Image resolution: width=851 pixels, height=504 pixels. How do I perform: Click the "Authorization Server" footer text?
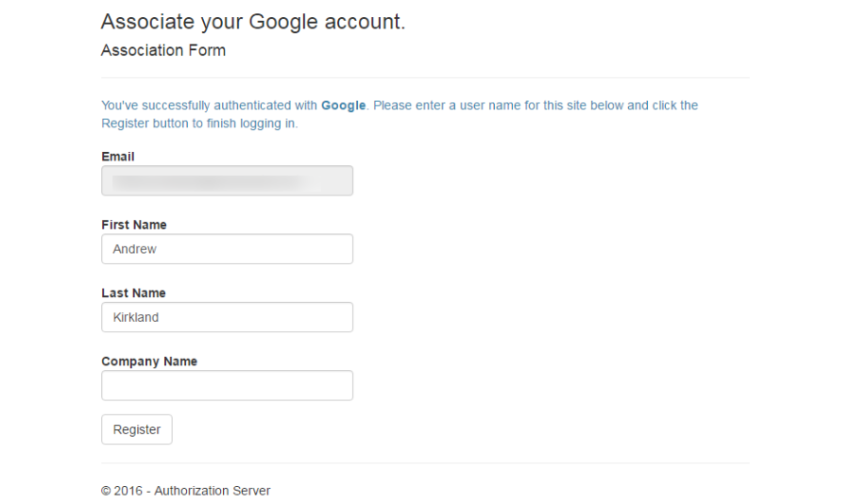[213, 491]
